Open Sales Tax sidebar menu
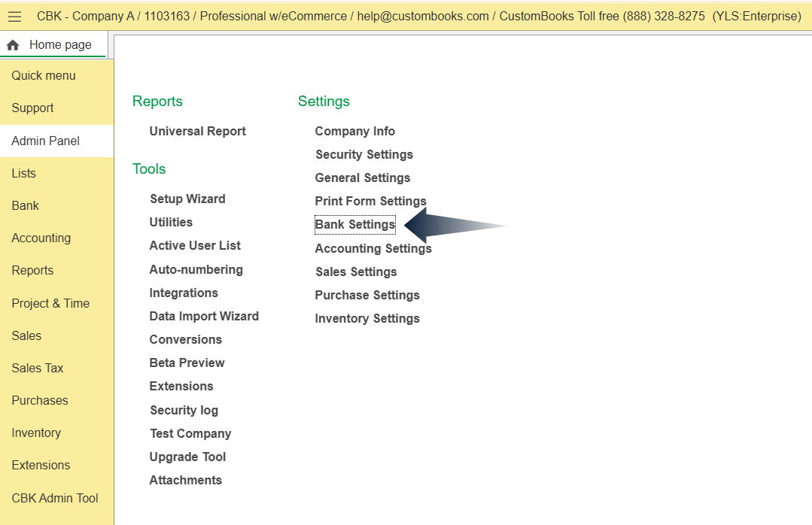Screen dimensions: 812x525 pos(38,368)
